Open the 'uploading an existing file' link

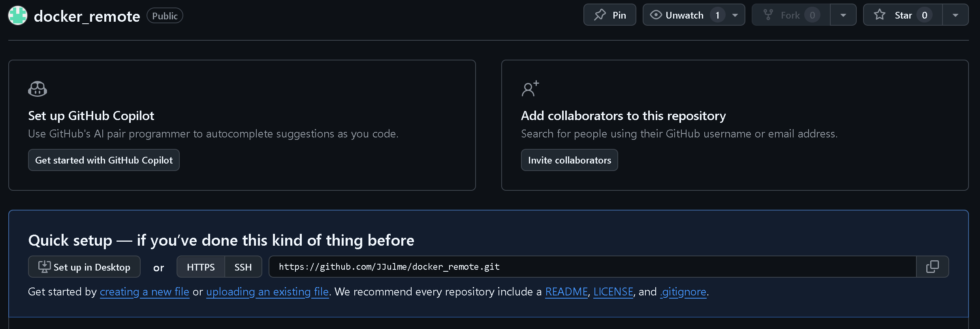click(267, 292)
